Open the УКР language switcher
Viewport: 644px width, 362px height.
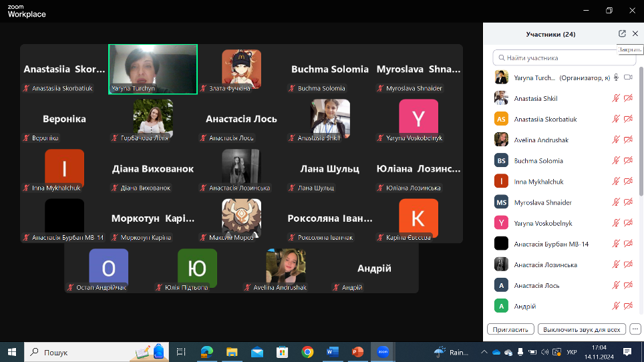click(572, 351)
